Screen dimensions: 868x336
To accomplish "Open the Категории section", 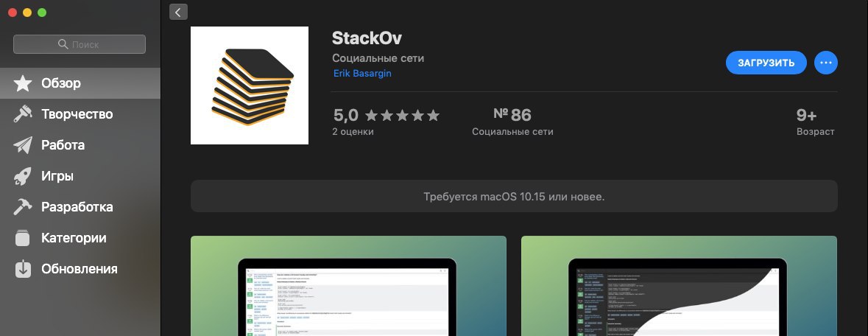I will 80,238.
